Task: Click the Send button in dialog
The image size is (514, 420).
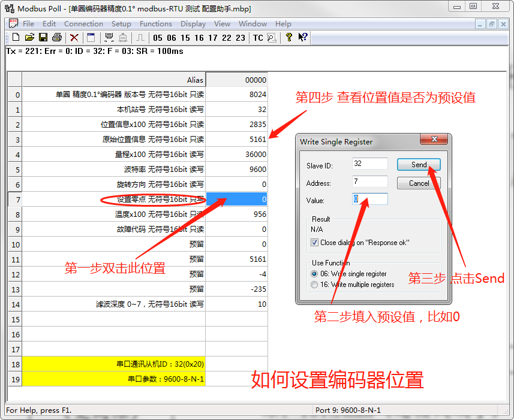Action: [x=419, y=165]
